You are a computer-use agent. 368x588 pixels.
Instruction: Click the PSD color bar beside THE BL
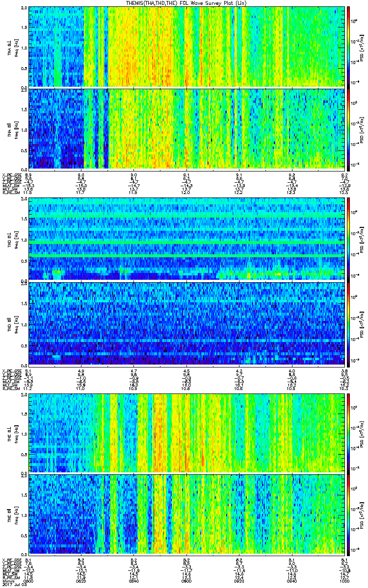point(348,433)
